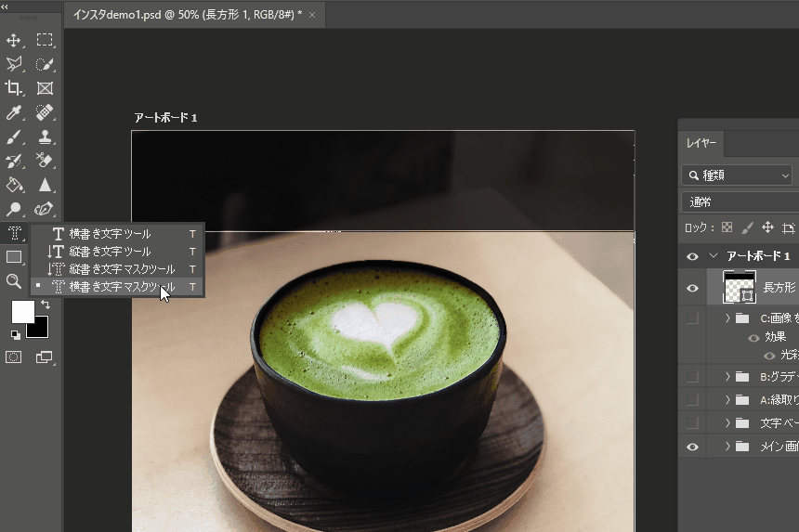Swap foreground and background colors
This screenshot has width=799, height=532.
click(46, 305)
